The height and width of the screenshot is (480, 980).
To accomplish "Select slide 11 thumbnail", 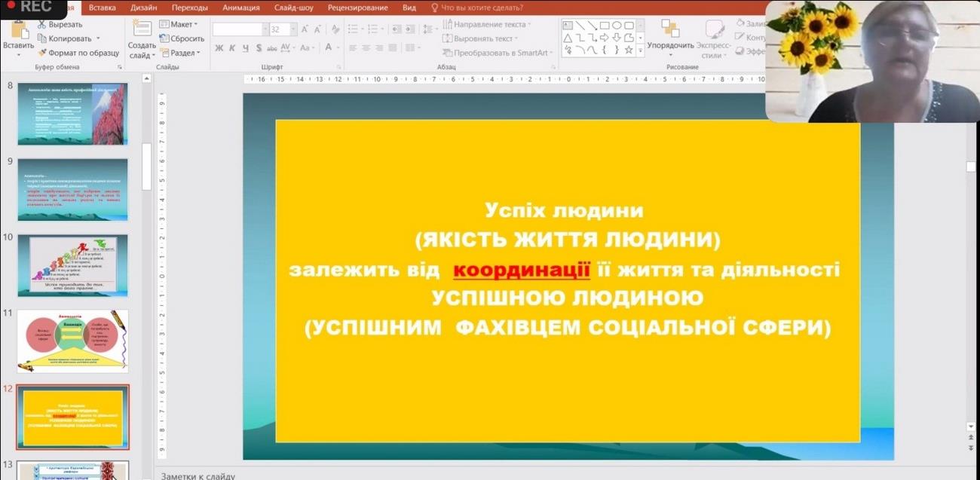I will tap(73, 341).
